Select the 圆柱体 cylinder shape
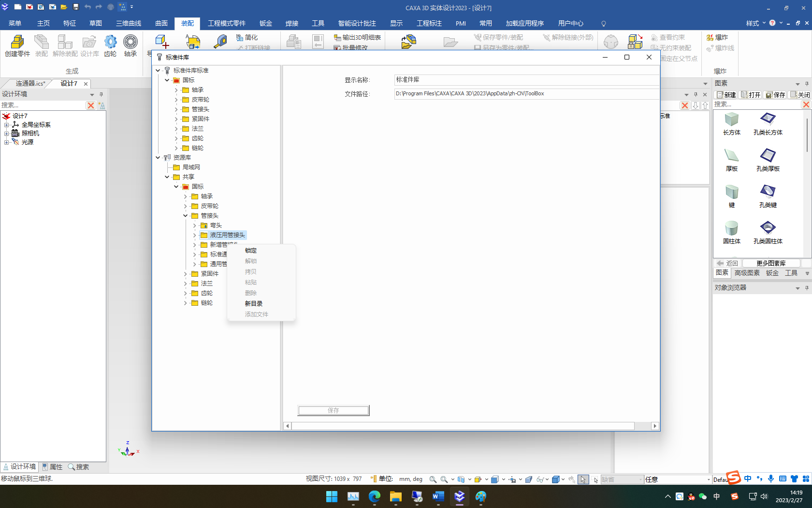This screenshot has height=508, width=812. [732, 233]
